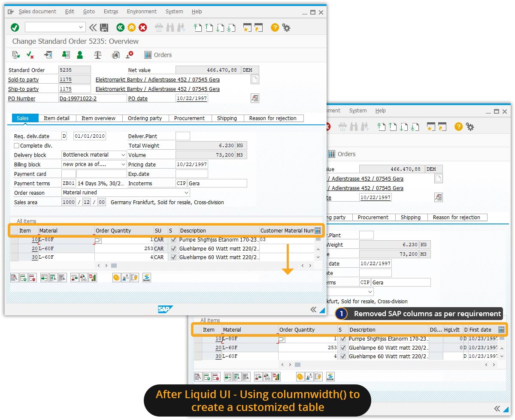This screenshot has height=420, width=515.
Task: Click the balance scales icon in left window
Action: [x=98, y=55]
